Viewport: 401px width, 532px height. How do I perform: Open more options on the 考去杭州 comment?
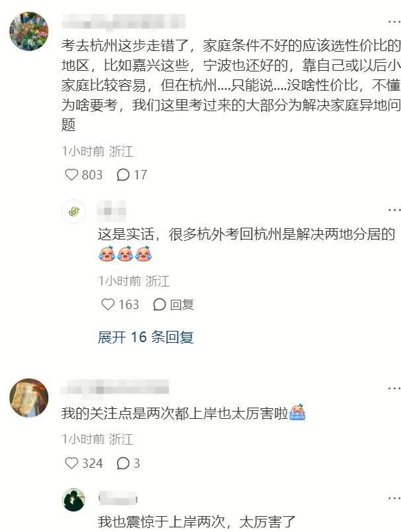click(x=394, y=22)
